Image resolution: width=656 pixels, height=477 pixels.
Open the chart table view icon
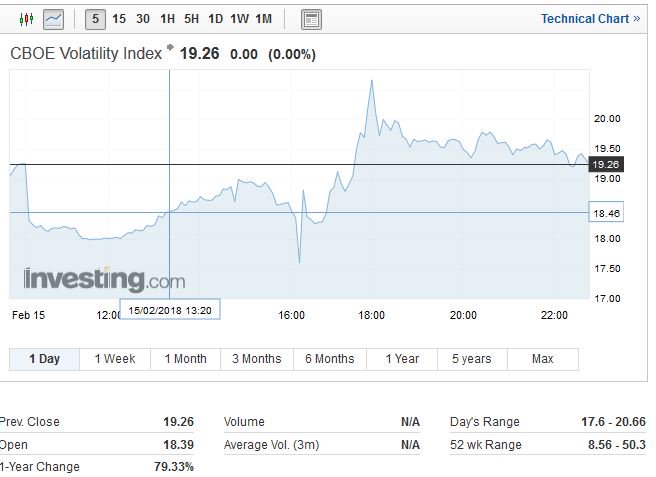(x=311, y=19)
